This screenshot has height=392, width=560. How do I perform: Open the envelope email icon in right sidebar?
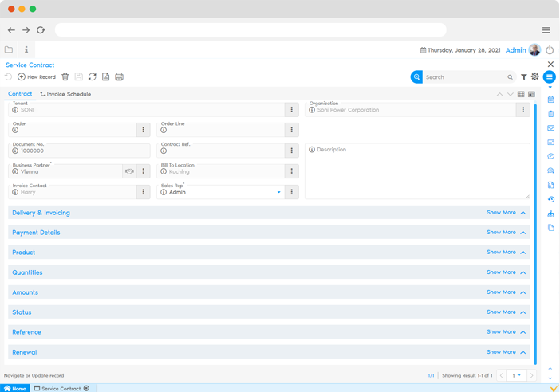coord(550,127)
